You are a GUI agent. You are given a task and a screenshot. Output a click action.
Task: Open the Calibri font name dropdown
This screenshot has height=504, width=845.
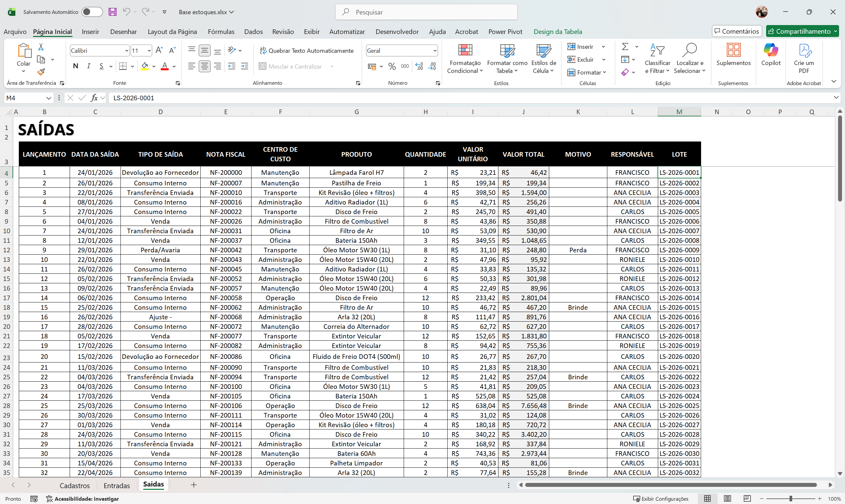click(127, 50)
